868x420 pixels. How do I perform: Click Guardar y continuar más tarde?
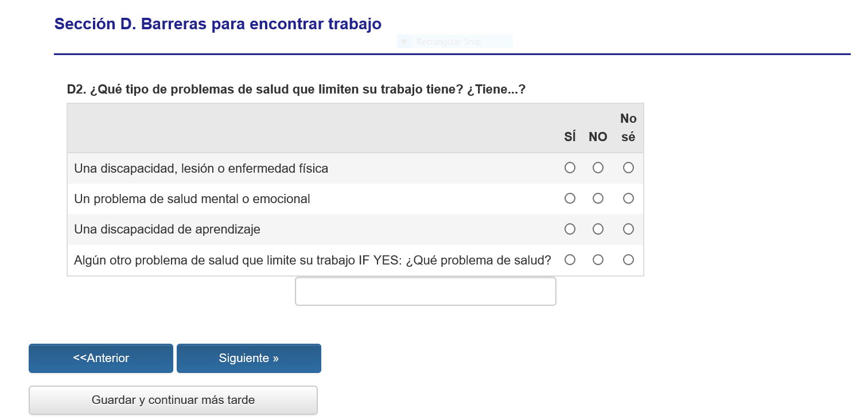pos(173,400)
